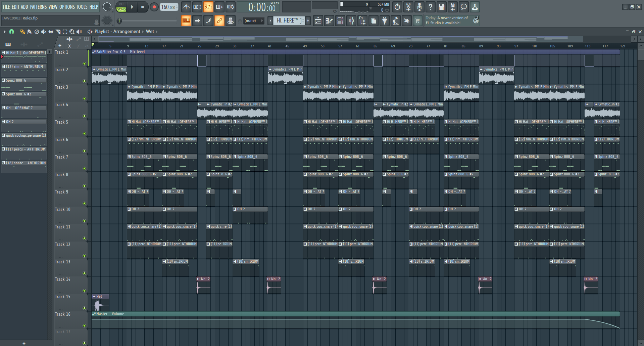Toggle Pat/Song mode switch
This screenshot has width=644, height=346.
[121, 7]
